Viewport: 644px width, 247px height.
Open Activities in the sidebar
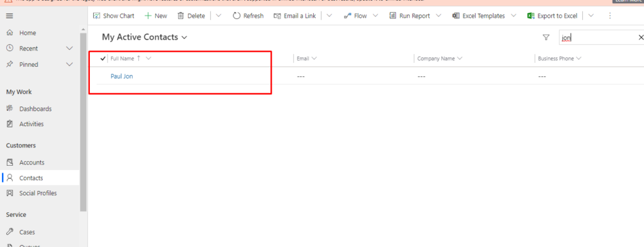[31, 124]
